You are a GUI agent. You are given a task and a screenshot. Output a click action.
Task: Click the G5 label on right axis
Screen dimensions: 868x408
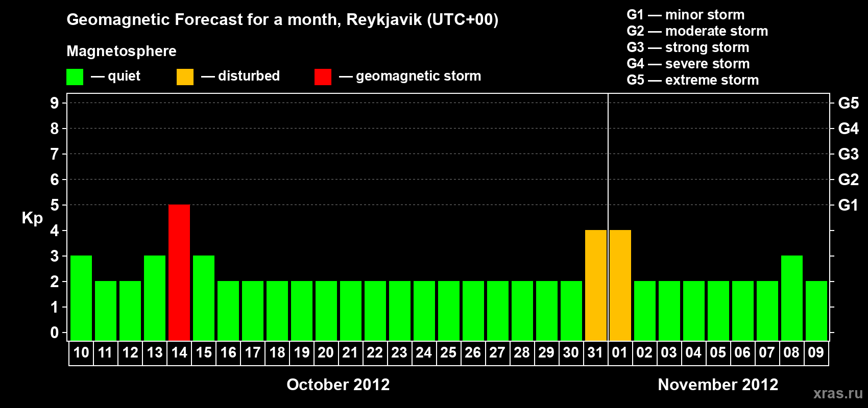[x=848, y=103]
